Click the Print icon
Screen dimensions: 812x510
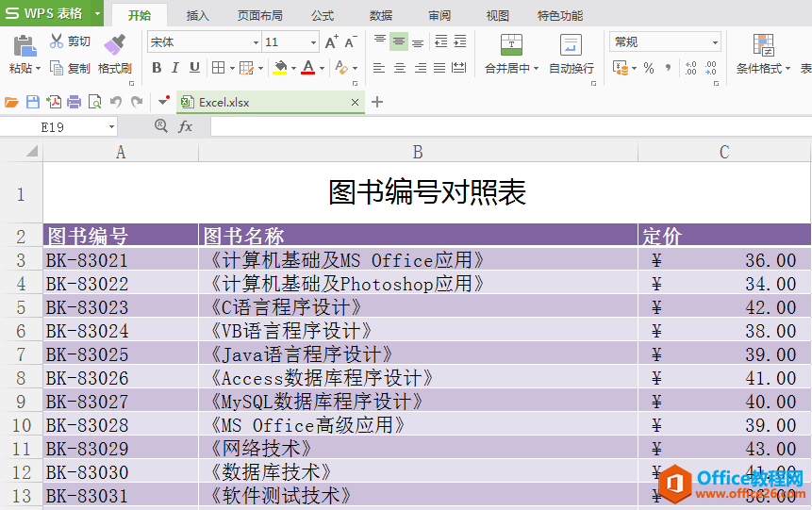click(x=75, y=102)
